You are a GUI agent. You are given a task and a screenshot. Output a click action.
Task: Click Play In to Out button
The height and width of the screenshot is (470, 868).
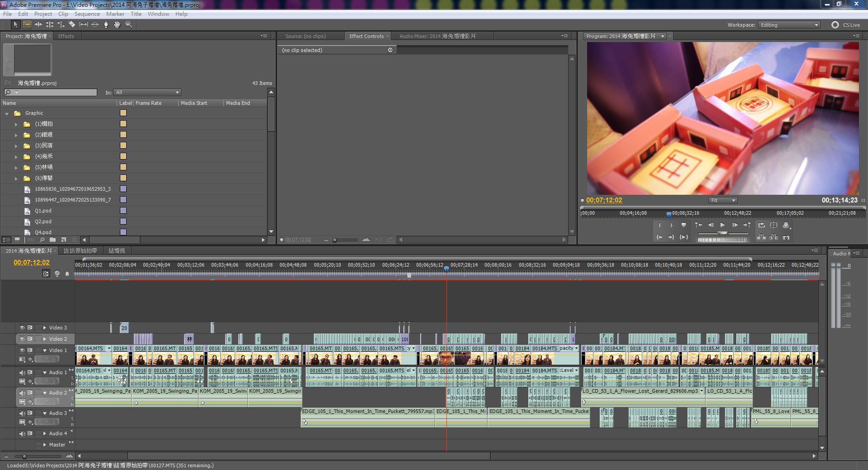[684, 237]
